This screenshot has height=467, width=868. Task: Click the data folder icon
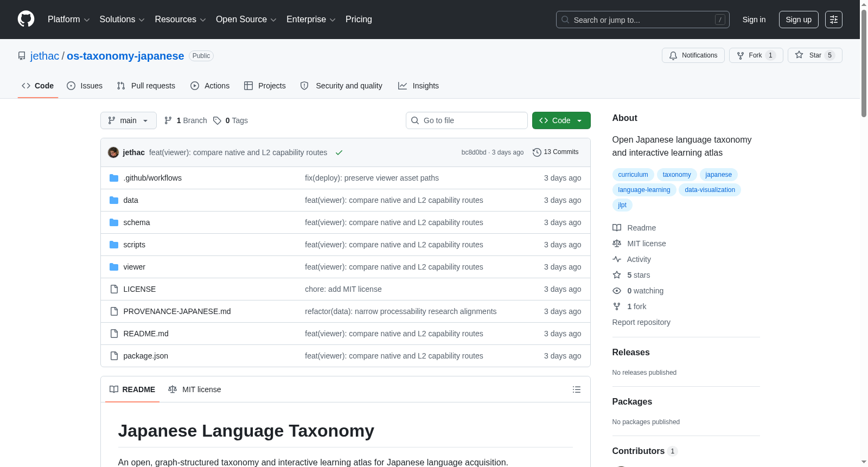coord(114,200)
